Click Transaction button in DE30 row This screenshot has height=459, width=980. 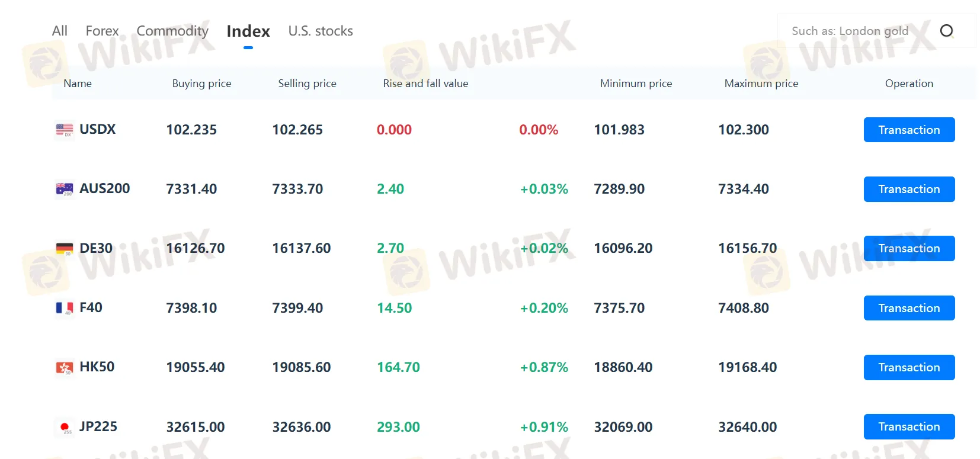click(x=909, y=248)
